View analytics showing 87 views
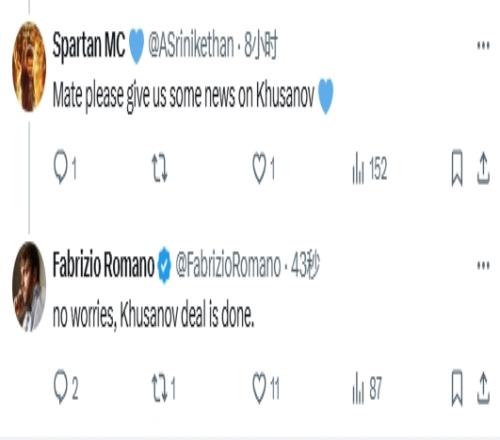 click(367, 388)
